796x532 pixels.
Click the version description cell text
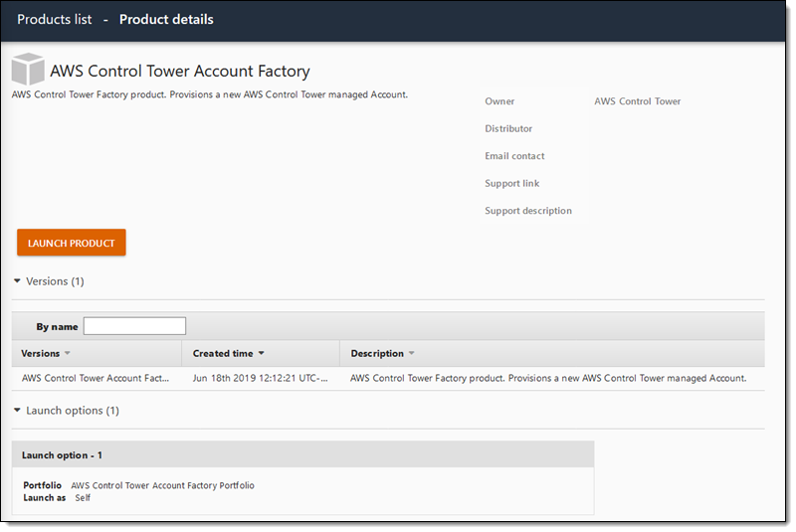(x=548, y=379)
